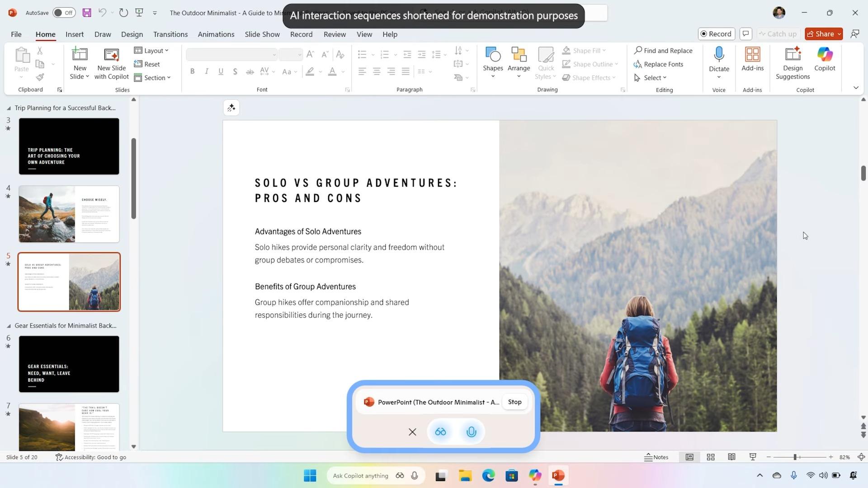The height and width of the screenshot is (488, 868).
Task: Open the Section dropdown
Action: 153,77
